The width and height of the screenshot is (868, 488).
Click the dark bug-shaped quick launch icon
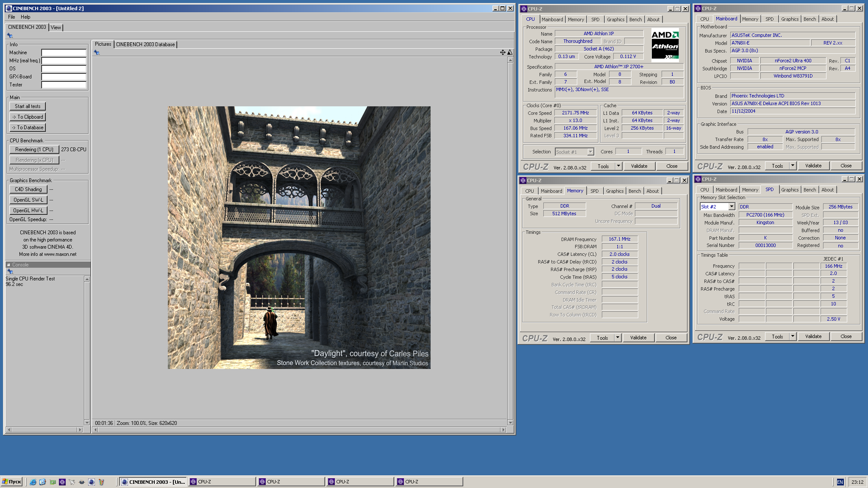click(x=82, y=482)
